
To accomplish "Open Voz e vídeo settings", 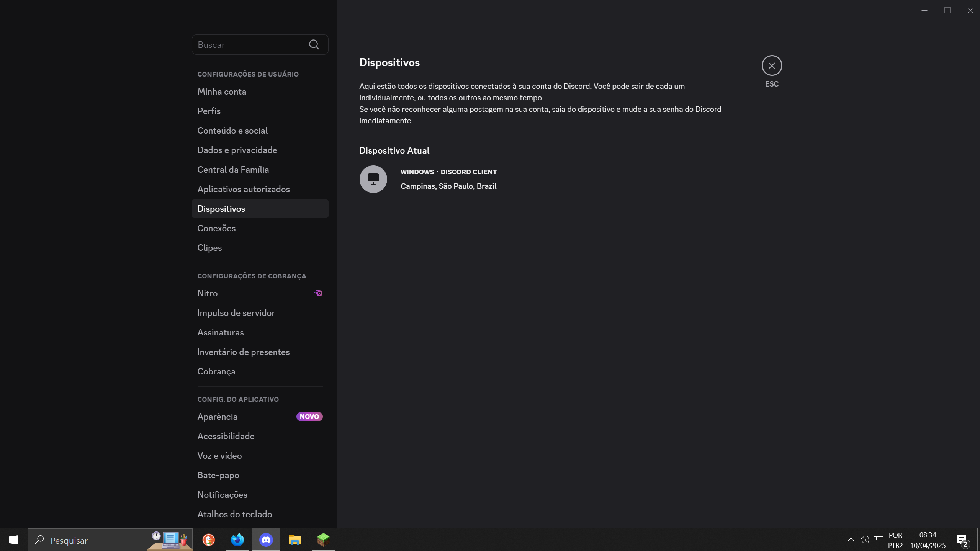I will [x=260, y=456].
